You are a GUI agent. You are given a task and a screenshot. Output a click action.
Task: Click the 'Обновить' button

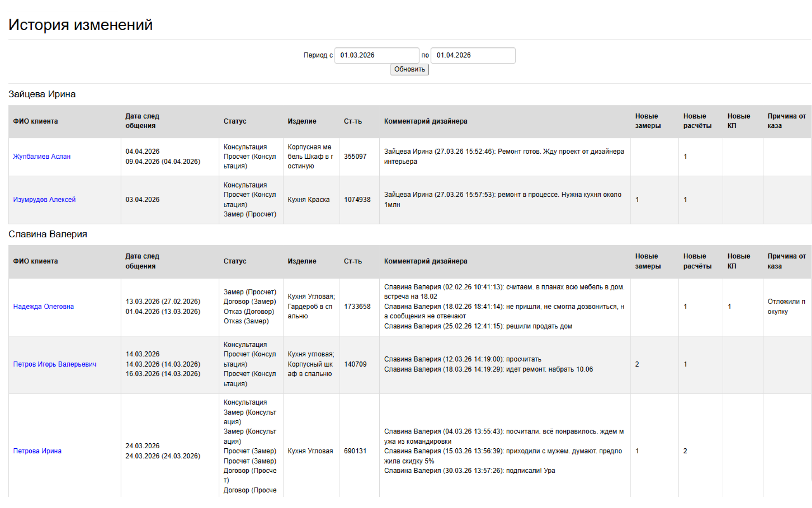409,69
